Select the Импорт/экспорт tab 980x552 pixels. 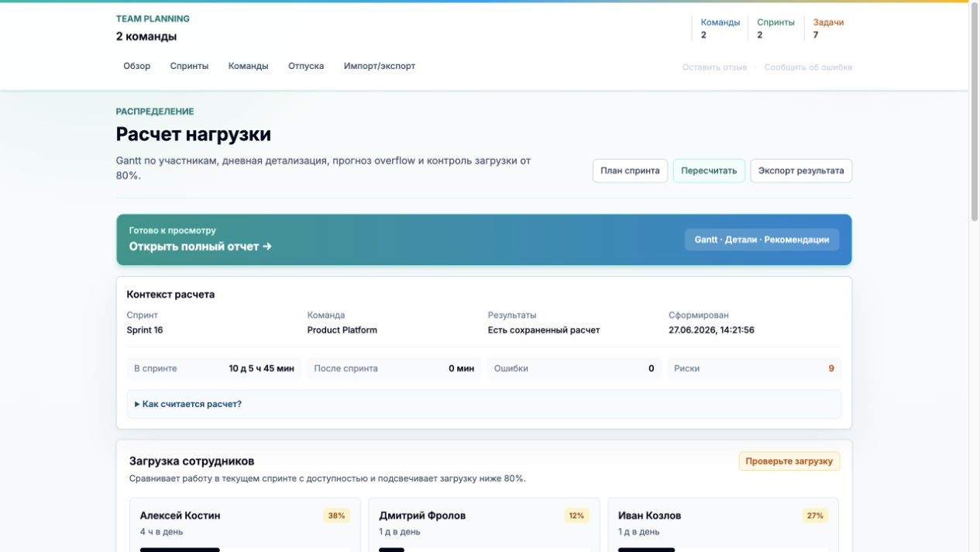(380, 66)
